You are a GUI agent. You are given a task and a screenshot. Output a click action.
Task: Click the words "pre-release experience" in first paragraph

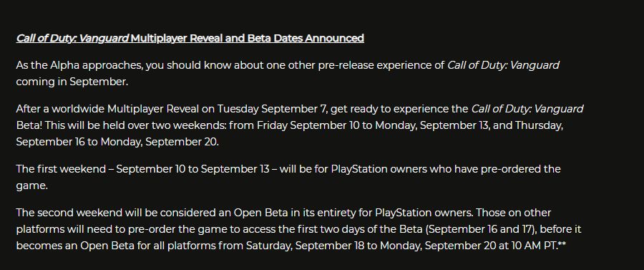pos(377,65)
